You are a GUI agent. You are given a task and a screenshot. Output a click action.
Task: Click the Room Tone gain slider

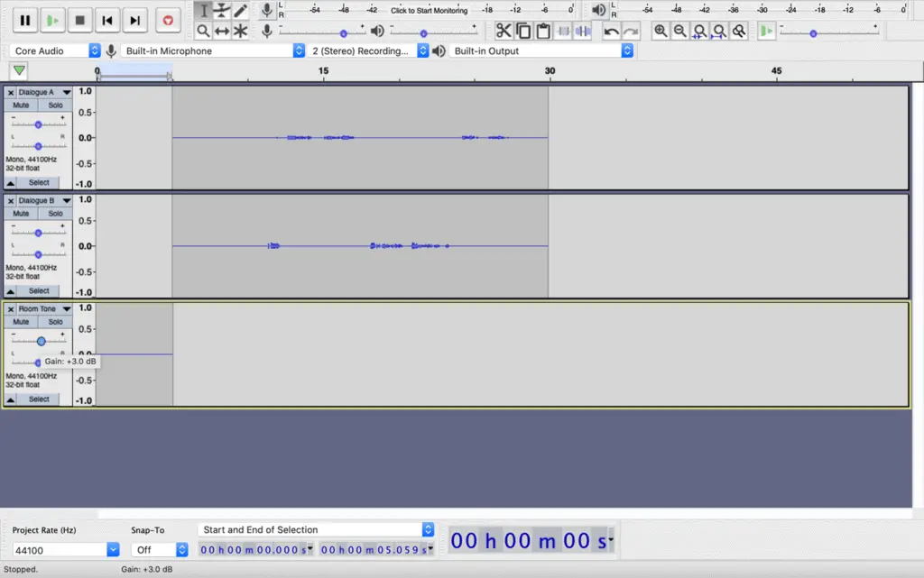click(x=41, y=342)
